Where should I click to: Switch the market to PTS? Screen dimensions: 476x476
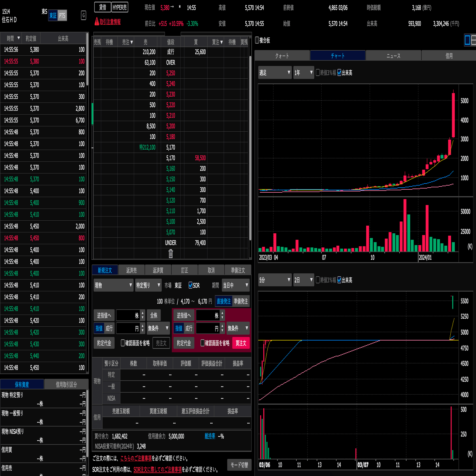(x=62, y=16)
